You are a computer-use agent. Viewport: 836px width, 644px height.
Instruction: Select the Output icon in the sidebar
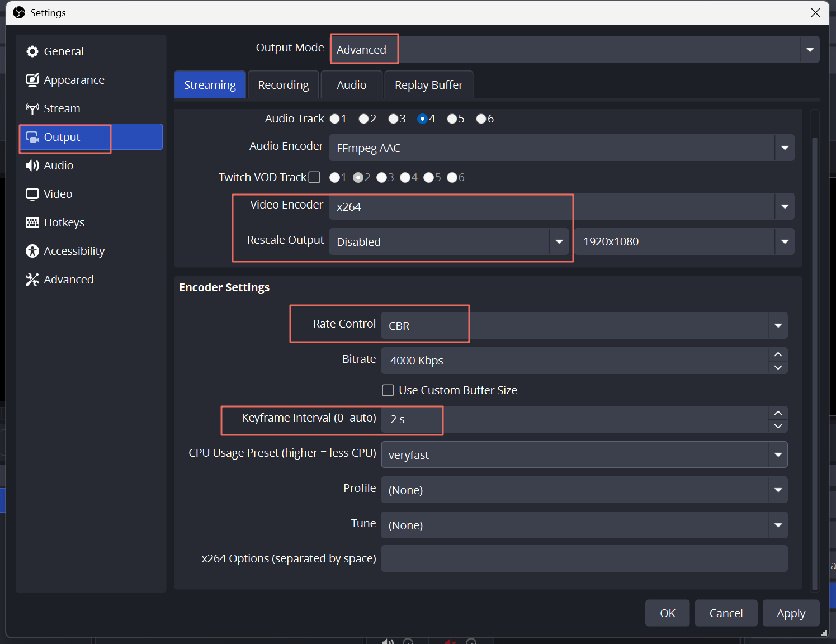click(32, 137)
